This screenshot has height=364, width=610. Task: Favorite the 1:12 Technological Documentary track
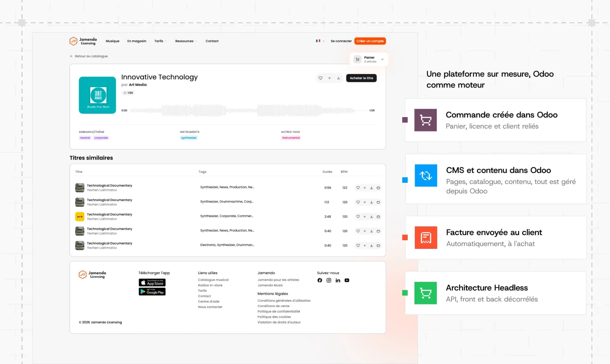pyautogui.click(x=358, y=202)
